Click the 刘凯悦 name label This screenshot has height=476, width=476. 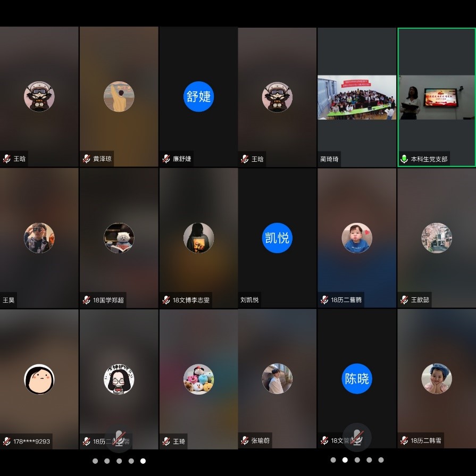(x=249, y=300)
